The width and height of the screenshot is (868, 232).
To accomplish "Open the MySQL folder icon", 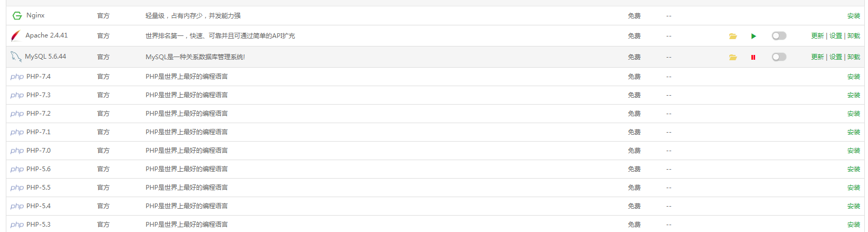I will click(732, 57).
